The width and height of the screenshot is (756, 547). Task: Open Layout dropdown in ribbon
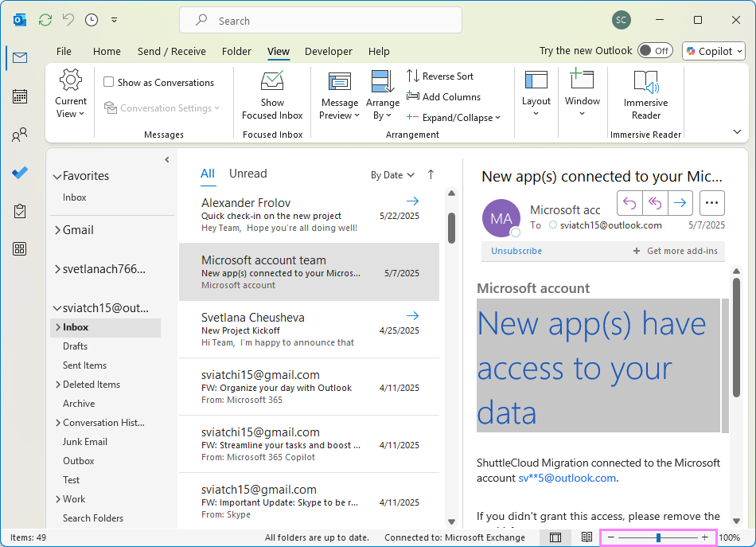coord(536,94)
